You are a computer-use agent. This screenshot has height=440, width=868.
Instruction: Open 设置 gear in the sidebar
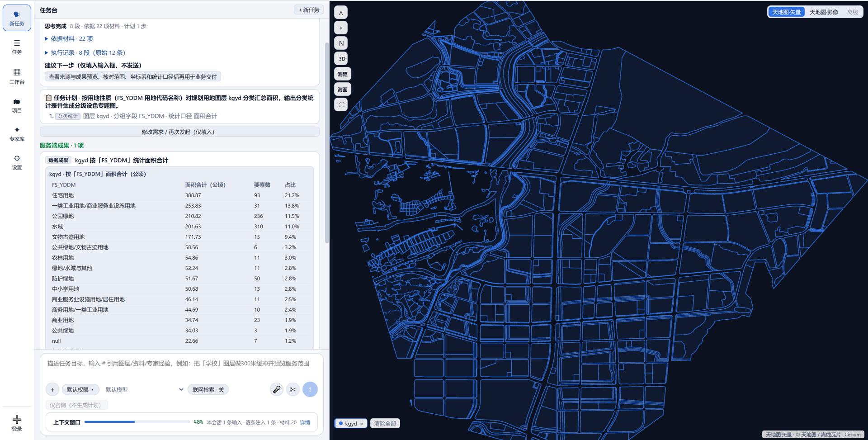[x=17, y=162]
